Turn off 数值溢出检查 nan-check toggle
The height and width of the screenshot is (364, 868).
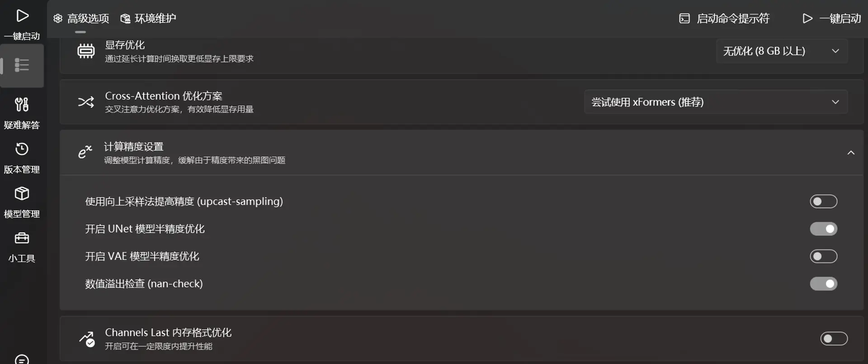pos(823,284)
